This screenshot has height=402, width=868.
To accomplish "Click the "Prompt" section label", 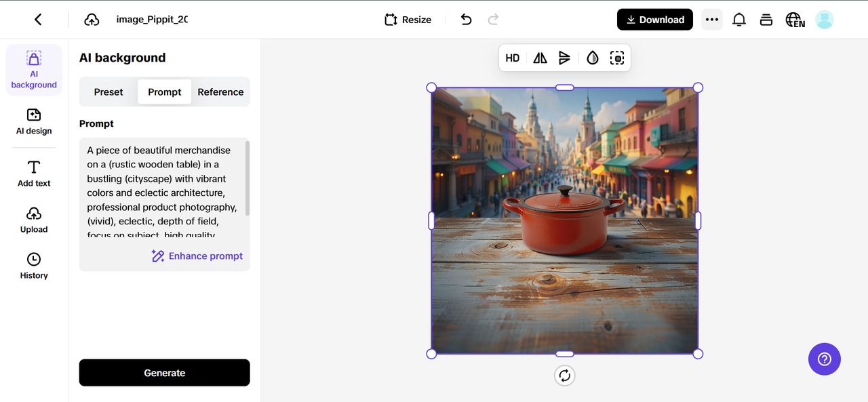I will click(x=96, y=123).
